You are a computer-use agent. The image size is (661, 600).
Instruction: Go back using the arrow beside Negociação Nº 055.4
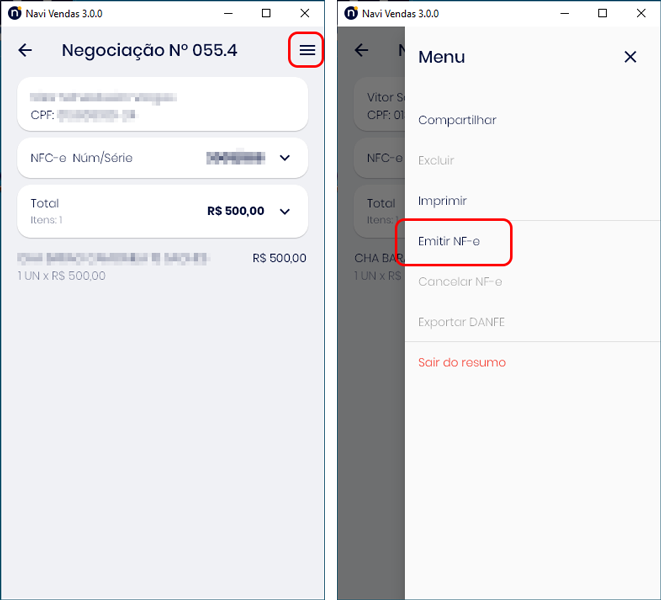pos(26,50)
